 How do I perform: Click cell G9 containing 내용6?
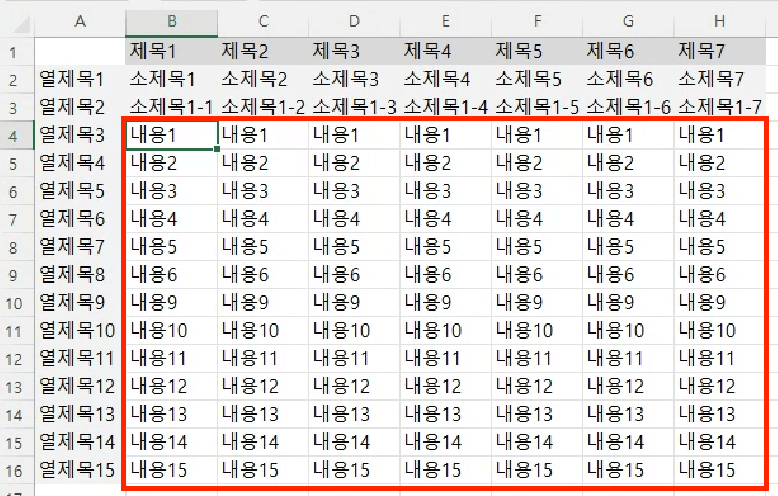(628, 274)
